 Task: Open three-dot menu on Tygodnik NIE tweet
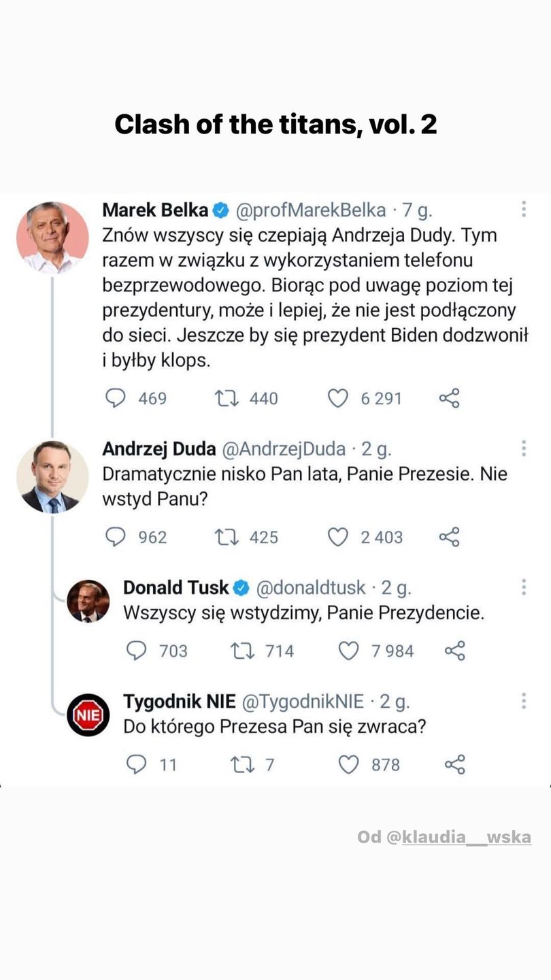(523, 700)
